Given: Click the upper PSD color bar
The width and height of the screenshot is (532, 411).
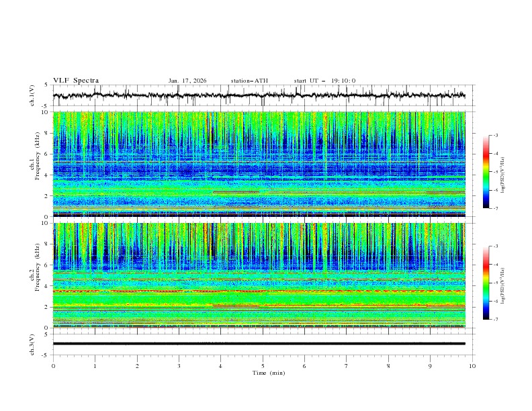Looking at the screenshot, I should (486, 172).
